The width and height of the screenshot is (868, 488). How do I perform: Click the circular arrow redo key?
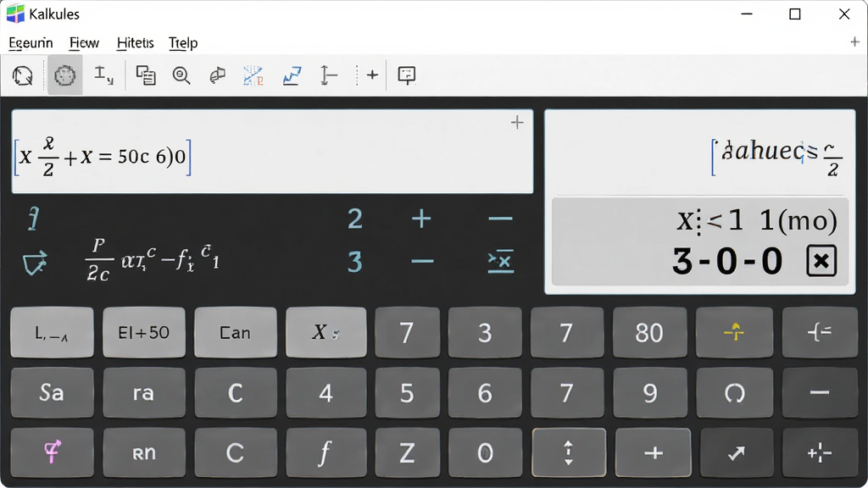734,393
